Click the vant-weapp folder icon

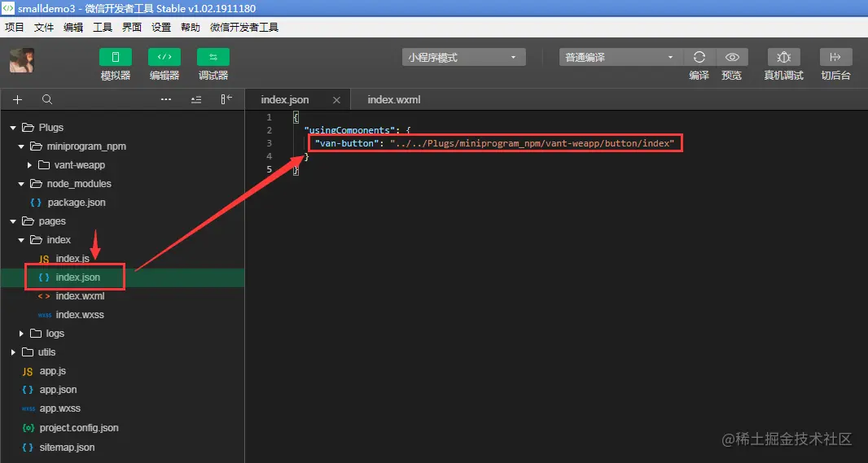(44, 165)
